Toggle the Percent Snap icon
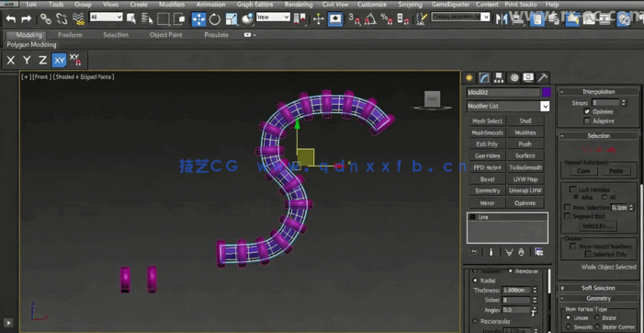The width and height of the screenshot is (644, 333). [386, 19]
